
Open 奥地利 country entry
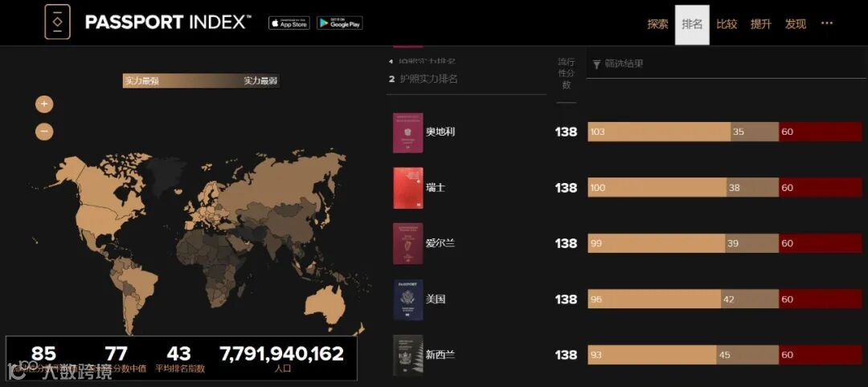(440, 132)
